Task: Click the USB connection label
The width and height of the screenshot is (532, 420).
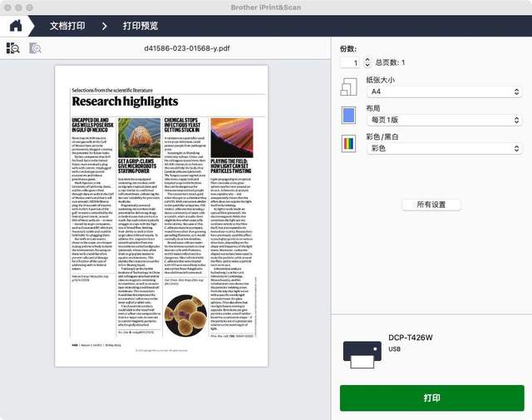Action: coord(394,349)
